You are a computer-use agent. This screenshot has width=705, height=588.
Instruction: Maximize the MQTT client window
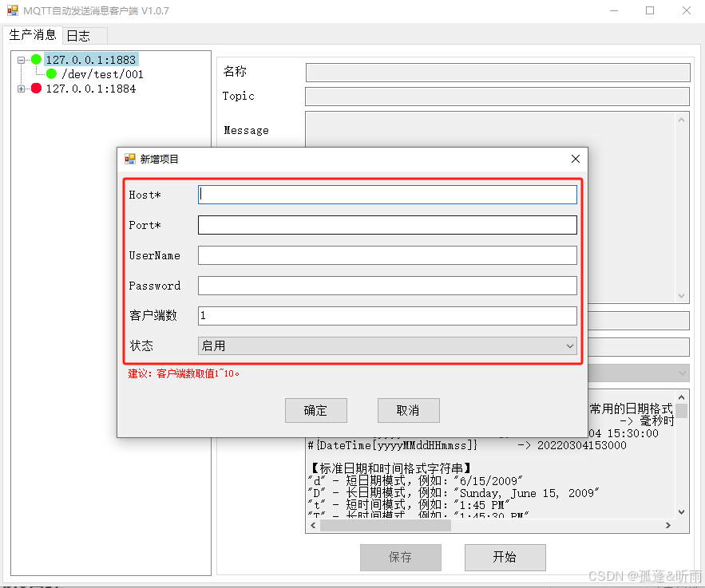coord(650,10)
